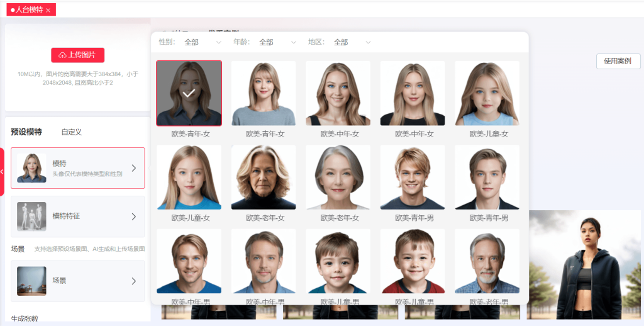Viewport: 644px width, 326px height.
Task: Select the blond 欧美-青年-男 model
Action: [x=412, y=177]
